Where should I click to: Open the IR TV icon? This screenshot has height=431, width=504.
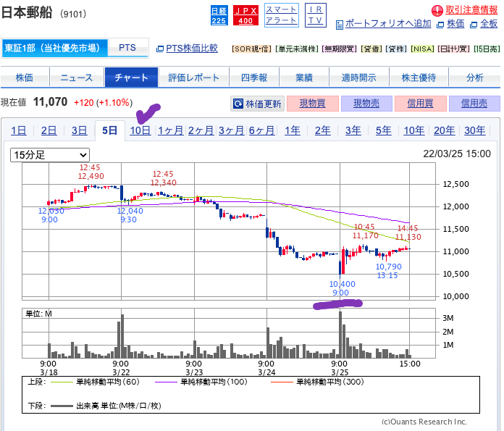click(x=315, y=15)
